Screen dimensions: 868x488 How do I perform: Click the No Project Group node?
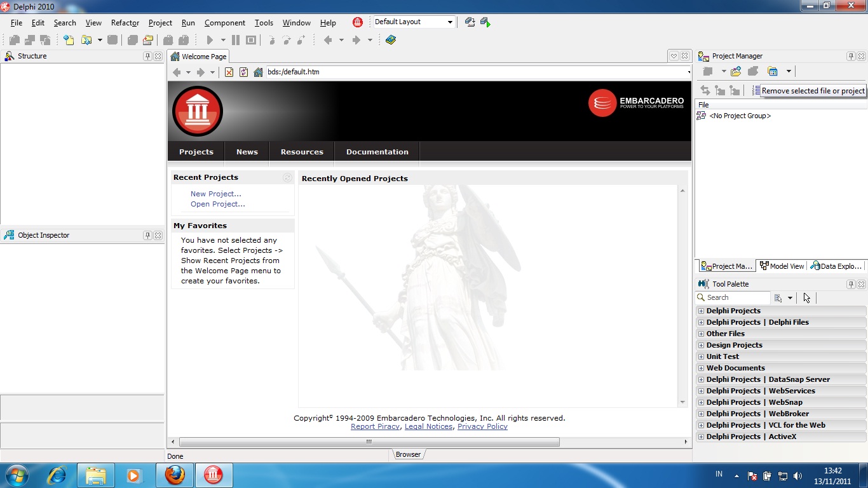click(734, 116)
